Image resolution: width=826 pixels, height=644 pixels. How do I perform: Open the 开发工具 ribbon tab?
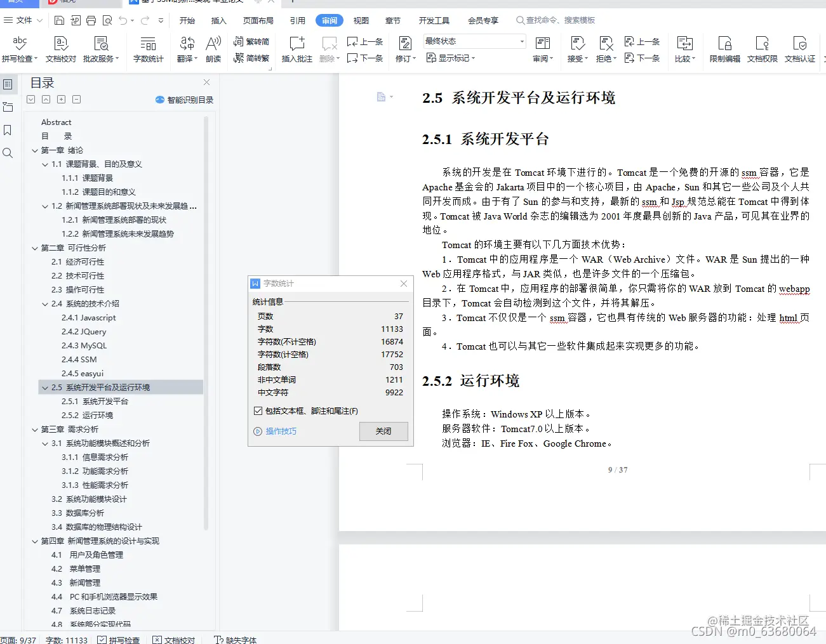tap(434, 20)
